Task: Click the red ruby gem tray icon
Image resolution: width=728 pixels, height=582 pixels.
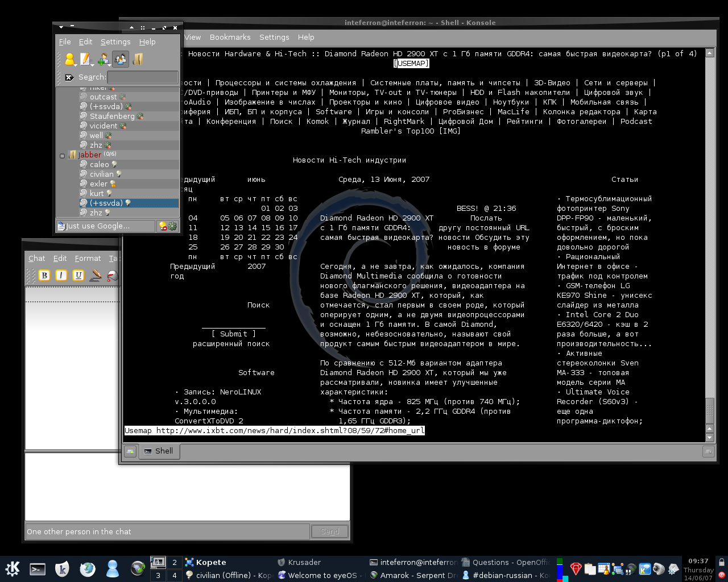Action: click(576, 568)
